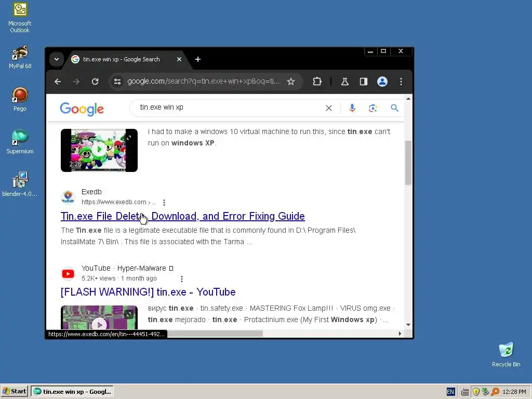Image resolution: width=532 pixels, height=399 pixels.
Task: Open the Extensions puzzle icon
Action: pyautogui.click(x=317, y=82)
